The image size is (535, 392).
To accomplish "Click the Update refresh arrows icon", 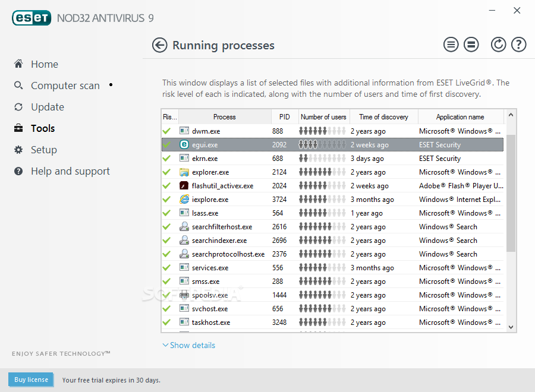I will pyautogui.click(x=18, y=107).
